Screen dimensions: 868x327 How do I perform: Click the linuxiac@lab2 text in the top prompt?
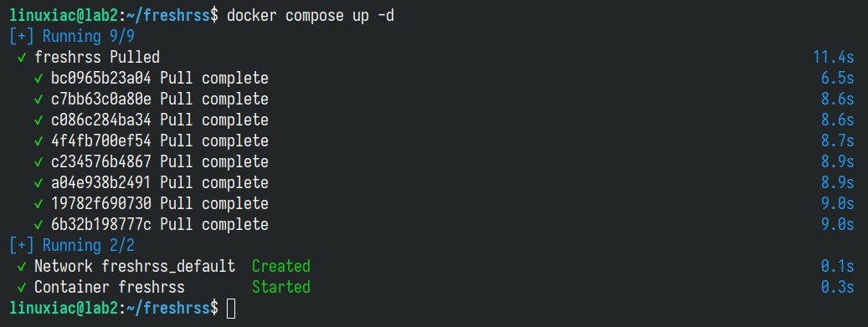point(64,16)
